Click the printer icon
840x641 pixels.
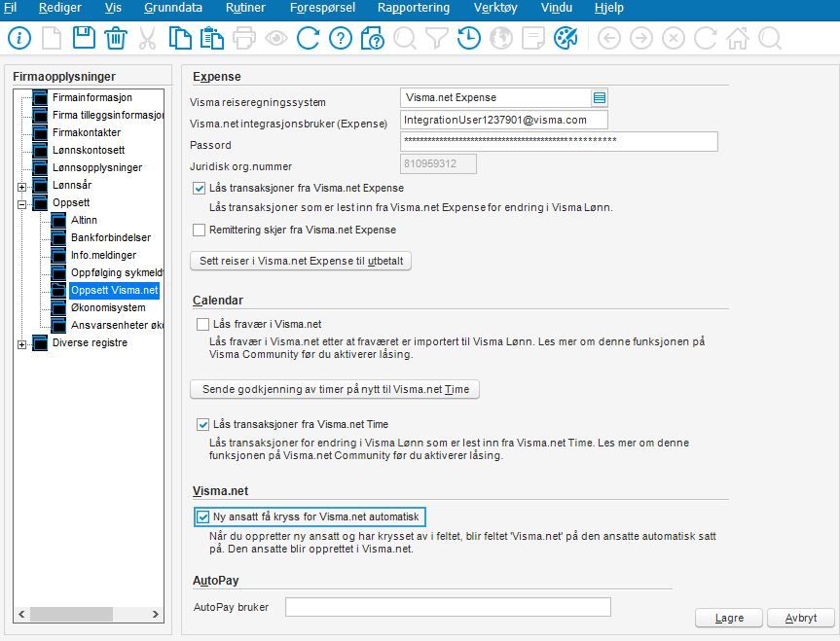(244, 39)
